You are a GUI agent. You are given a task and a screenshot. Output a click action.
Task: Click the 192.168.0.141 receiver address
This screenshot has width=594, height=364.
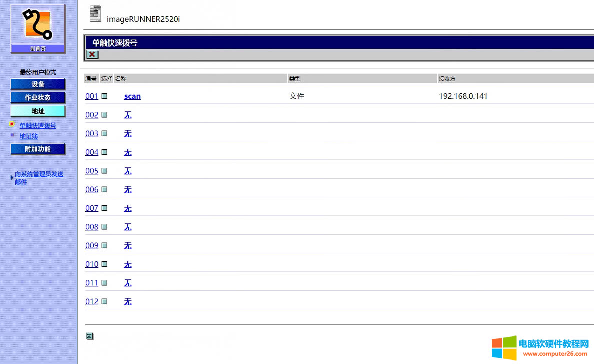pyautogui.click(x=463, y=96)
